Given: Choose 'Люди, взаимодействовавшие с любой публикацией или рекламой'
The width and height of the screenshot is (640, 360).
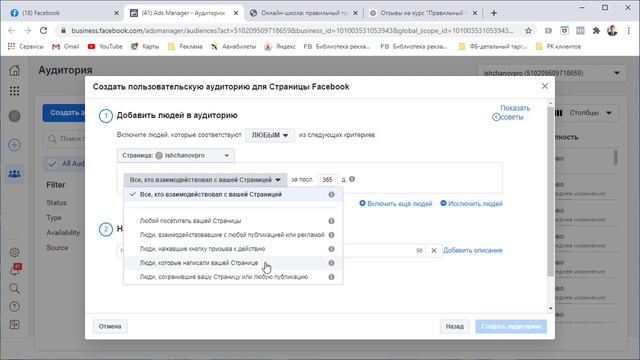Looking at the screenshot, I should coord(233,235).
